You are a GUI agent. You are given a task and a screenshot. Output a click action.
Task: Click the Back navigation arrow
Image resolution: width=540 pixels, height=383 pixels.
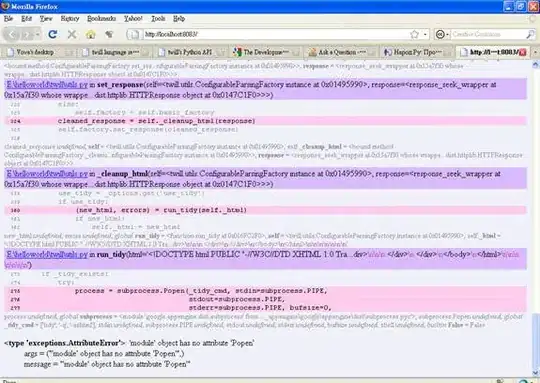tap(12, 34)
